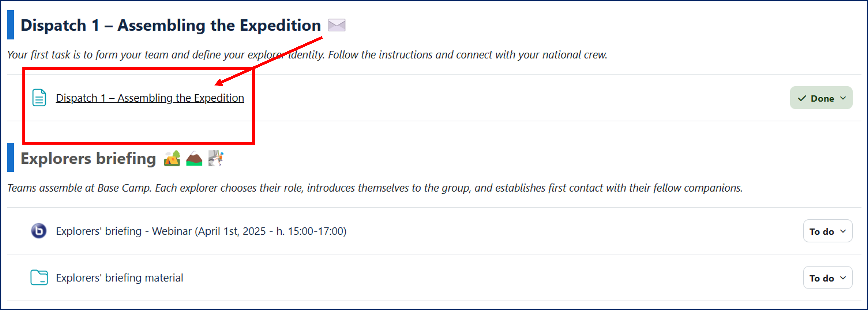Toggle the Done completion status for Dispatch 1

click(x=821, y=98)
